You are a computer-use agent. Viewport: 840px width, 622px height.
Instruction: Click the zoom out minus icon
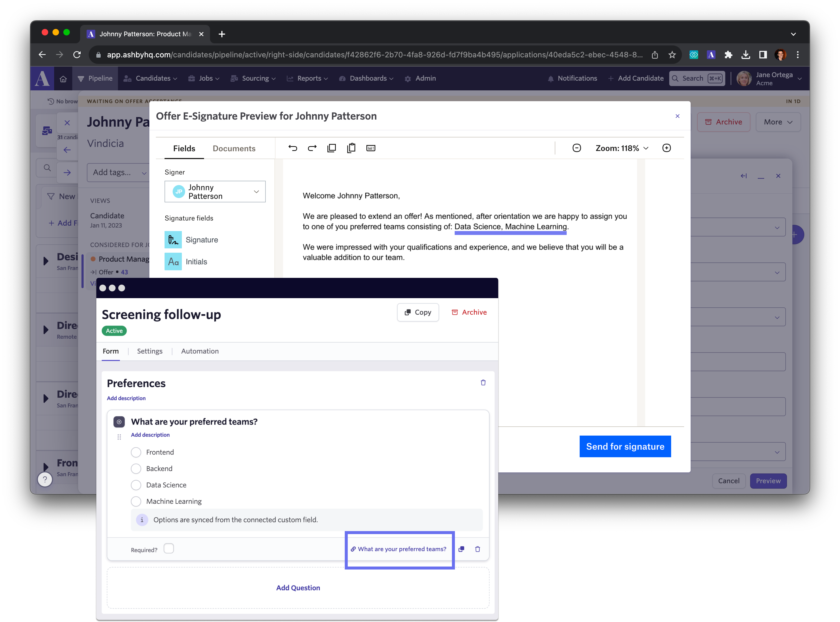pos(576,148)
